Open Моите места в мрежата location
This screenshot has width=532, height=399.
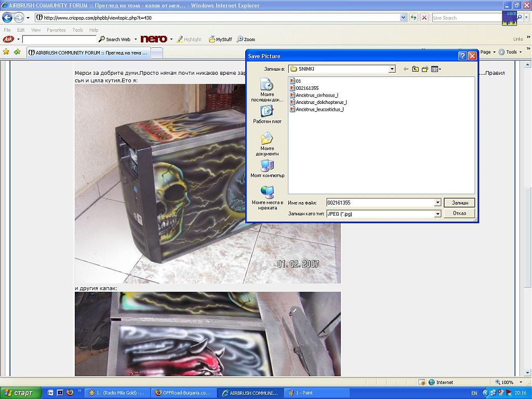click(x=267, y=198)
